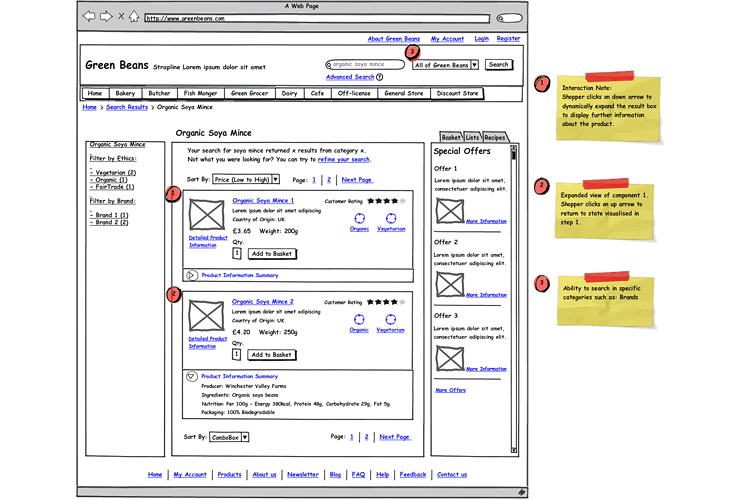
Task: Expand Product Information Summary for Soya Mince 1
Action: (192, 275)
